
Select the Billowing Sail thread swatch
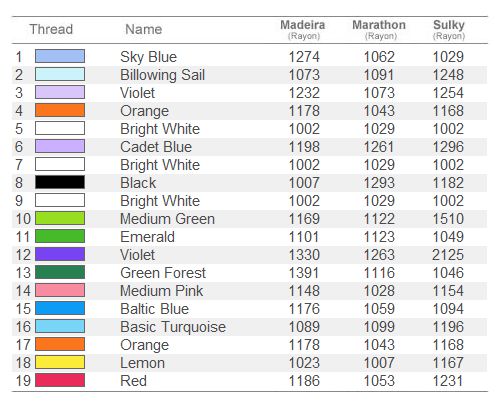click(60, 74)
